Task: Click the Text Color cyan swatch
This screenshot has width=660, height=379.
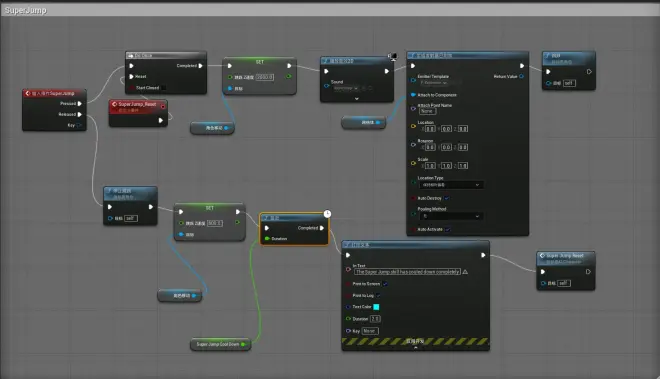Action: (x=376, y=307)
